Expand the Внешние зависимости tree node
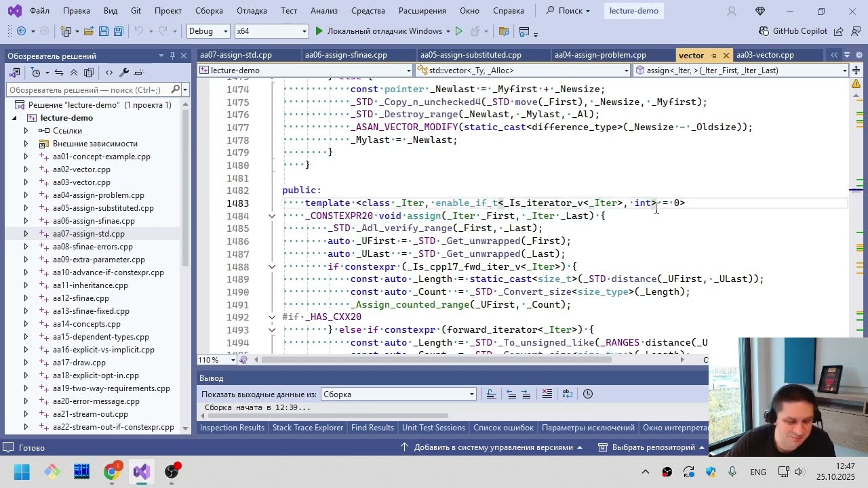Image resolution: width=868 pixels, height=488 pixels. [26, 144]
